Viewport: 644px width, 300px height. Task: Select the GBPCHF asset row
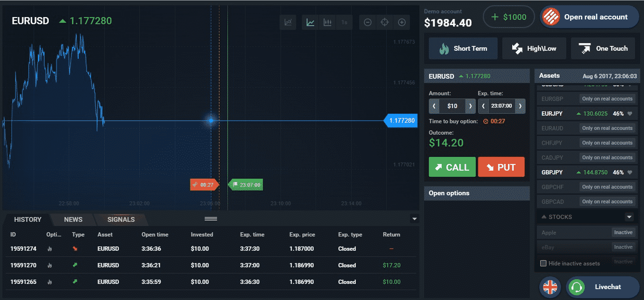point(587,187)
